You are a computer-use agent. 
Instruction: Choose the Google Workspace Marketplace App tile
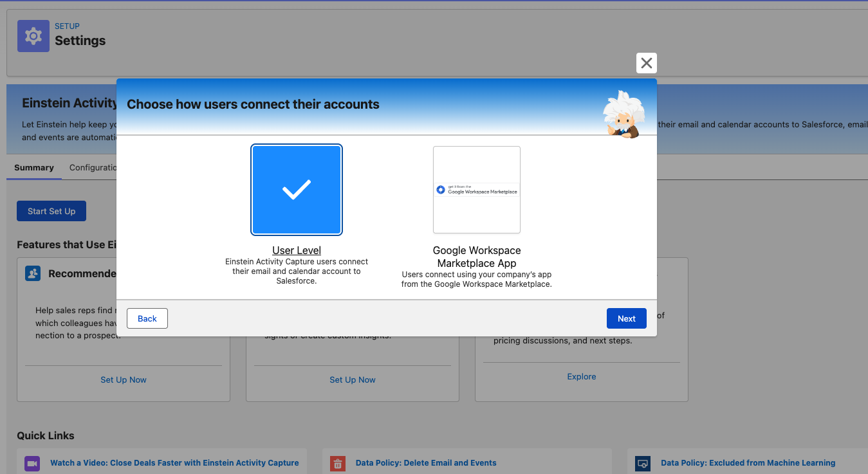pyautogui.click(x=477, y=190)
